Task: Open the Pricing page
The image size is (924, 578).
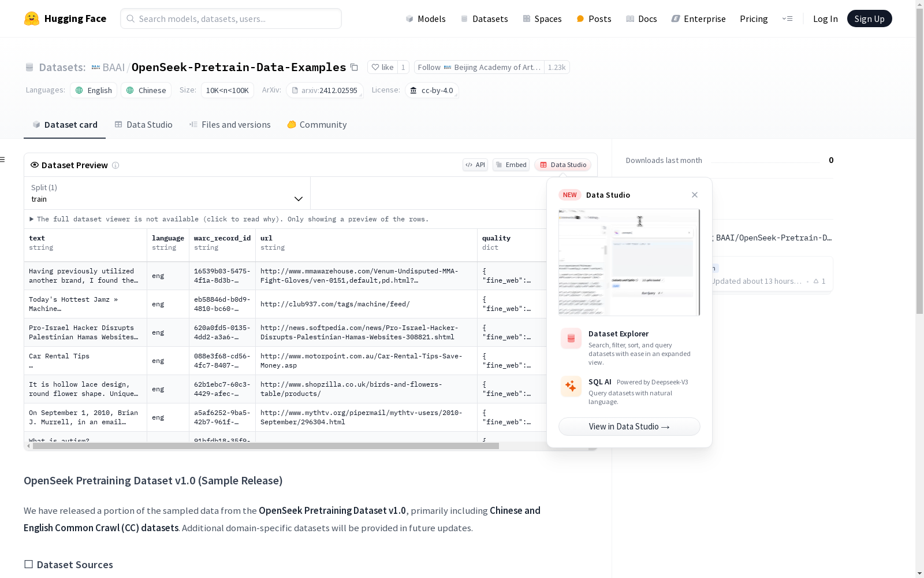Action: coord(754,18)
